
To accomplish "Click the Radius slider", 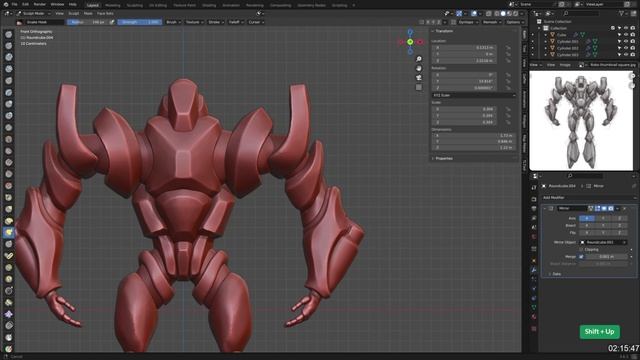I will pos(87,22).
